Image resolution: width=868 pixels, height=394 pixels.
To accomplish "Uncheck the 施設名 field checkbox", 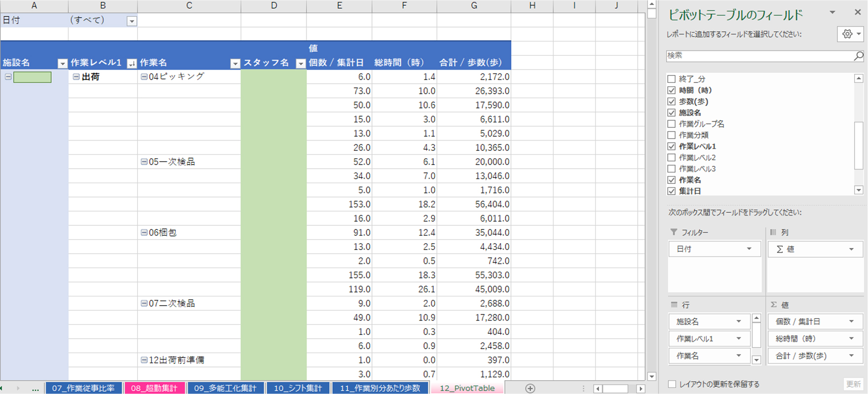I will point(671,113).
